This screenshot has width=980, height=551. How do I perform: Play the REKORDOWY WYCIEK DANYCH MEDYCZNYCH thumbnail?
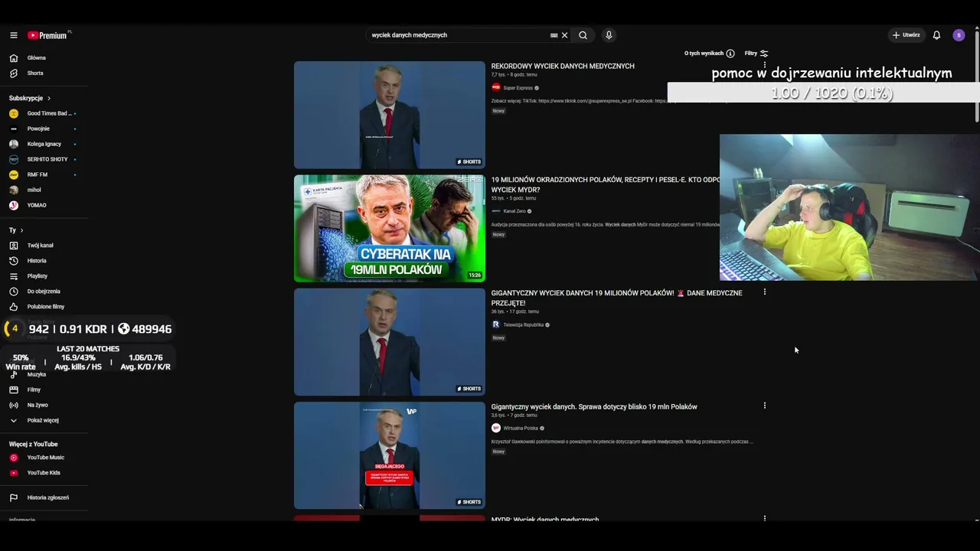point(390,115)
